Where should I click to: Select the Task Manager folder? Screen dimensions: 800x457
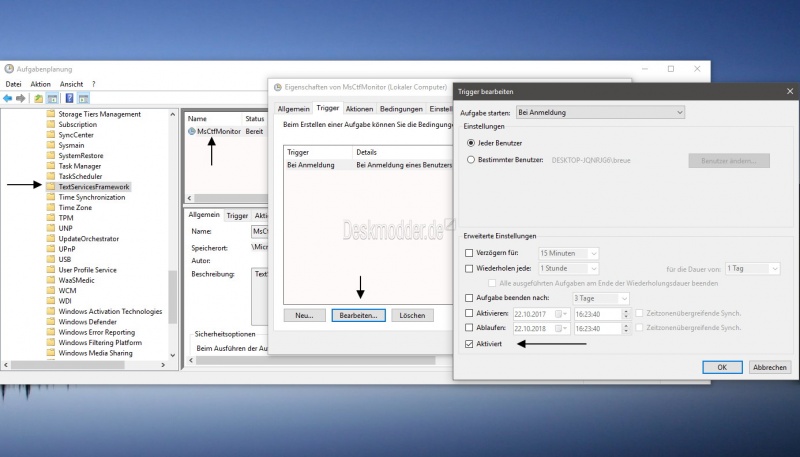[x=80, y=166]
